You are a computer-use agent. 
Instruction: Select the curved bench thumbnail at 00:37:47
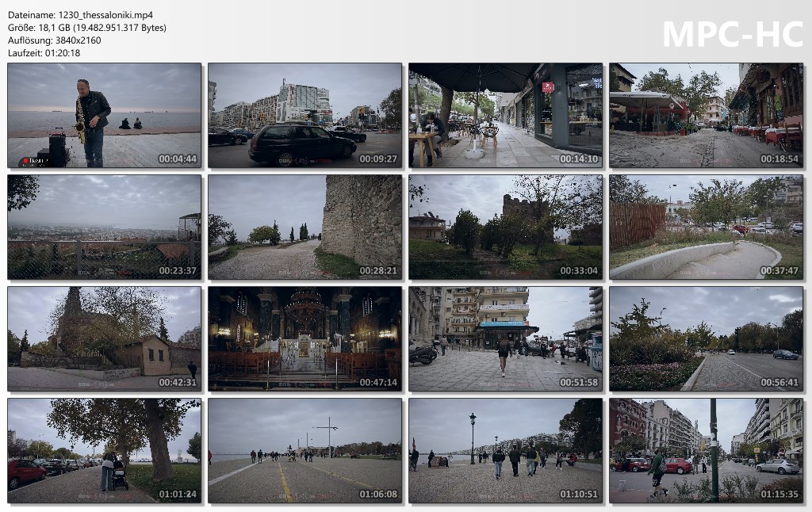click(707, 227)
